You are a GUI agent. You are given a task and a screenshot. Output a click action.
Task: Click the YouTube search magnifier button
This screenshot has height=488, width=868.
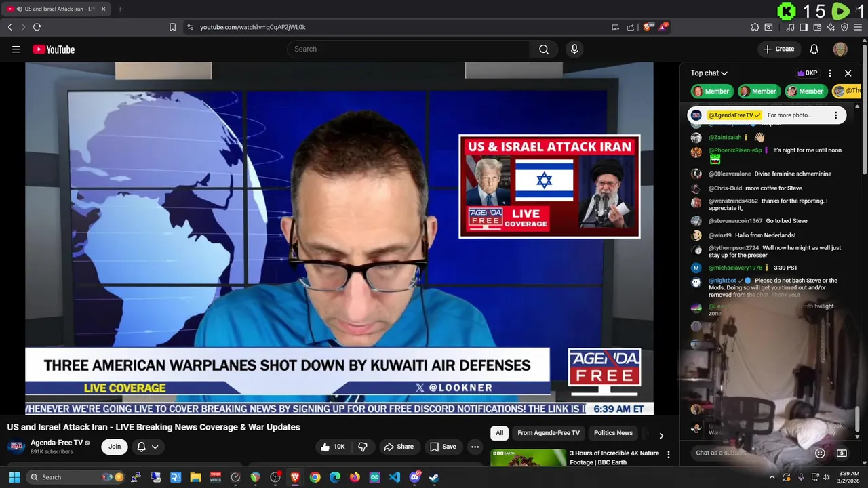click(544, 49)
